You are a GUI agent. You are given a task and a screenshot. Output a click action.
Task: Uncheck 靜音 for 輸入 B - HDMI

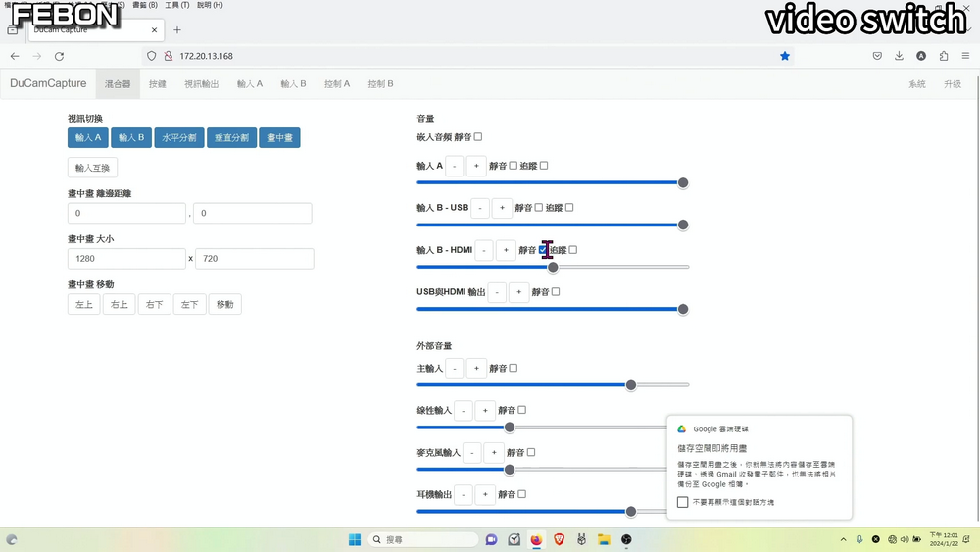[543, 249]
